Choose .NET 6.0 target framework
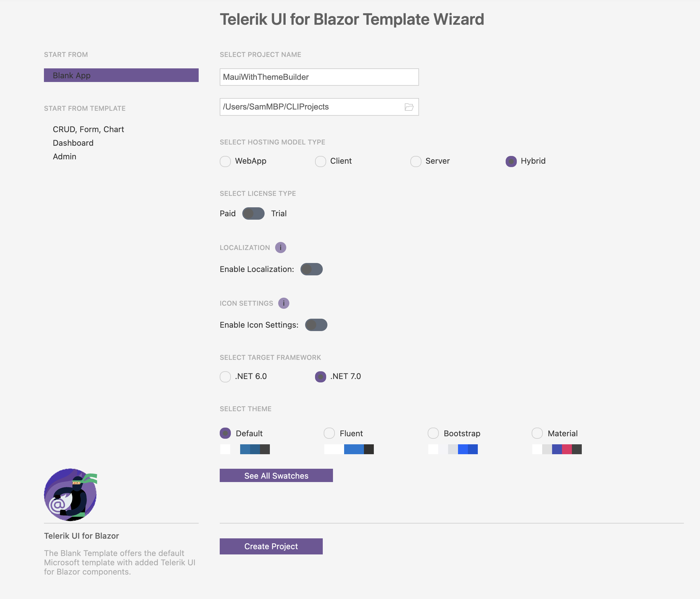This screenshot has height=599, width=700. [225, 377]
